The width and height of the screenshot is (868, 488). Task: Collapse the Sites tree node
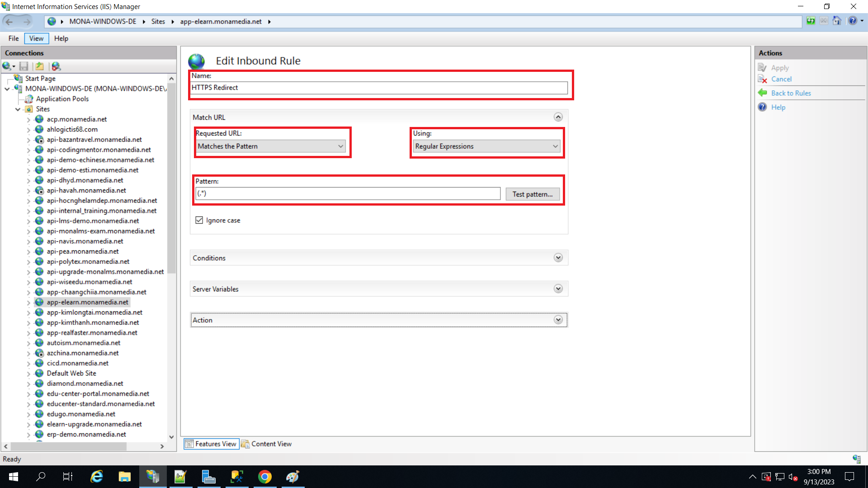pos(18,109)
